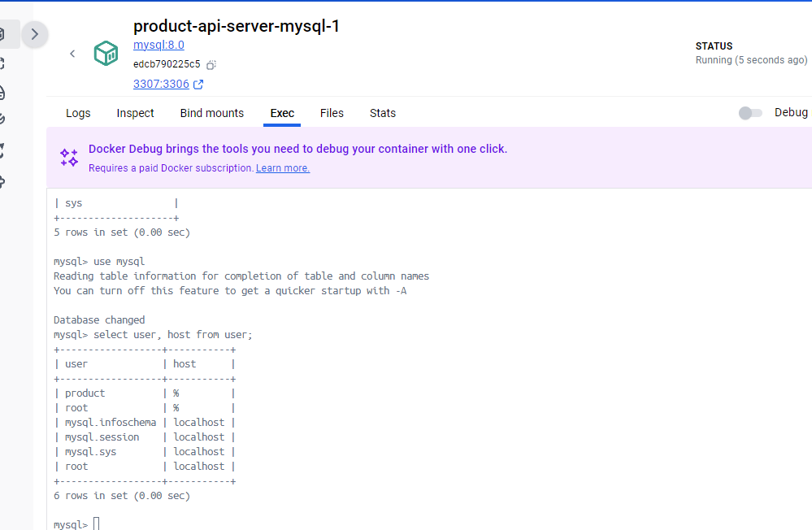
Task: Click the 'Database changed' line
Action: tap(99, 320)
